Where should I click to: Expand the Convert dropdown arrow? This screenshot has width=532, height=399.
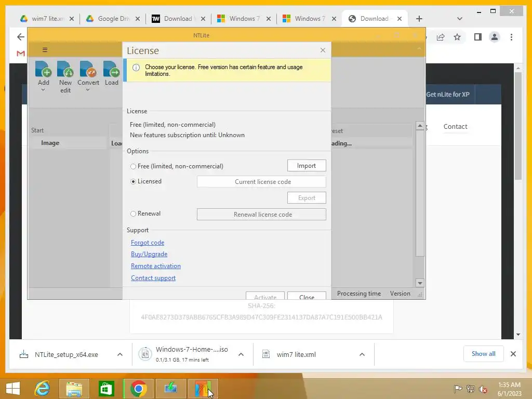pyautogui.click(x=88, y=90)
